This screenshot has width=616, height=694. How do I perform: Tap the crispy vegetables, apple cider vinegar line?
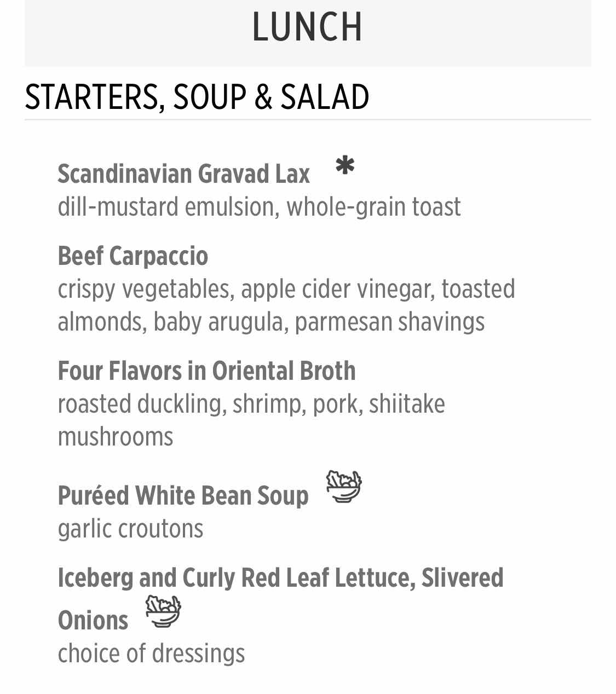pos(286,289)
